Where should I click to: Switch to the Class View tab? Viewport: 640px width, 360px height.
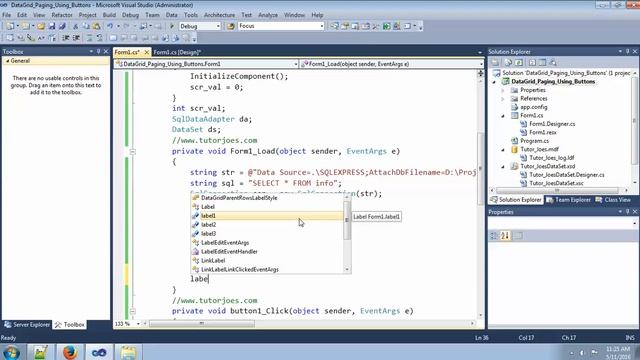pos(613,200)
